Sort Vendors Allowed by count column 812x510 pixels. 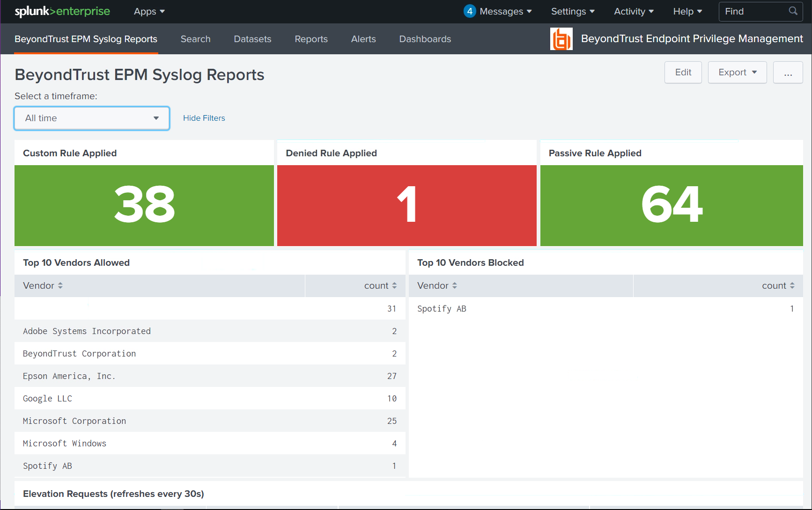pos(380,285)
